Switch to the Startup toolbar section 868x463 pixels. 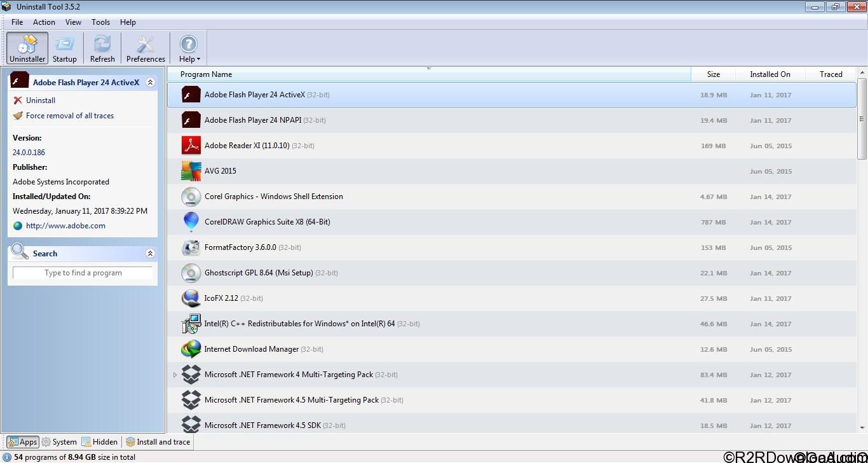click(64, 48)
